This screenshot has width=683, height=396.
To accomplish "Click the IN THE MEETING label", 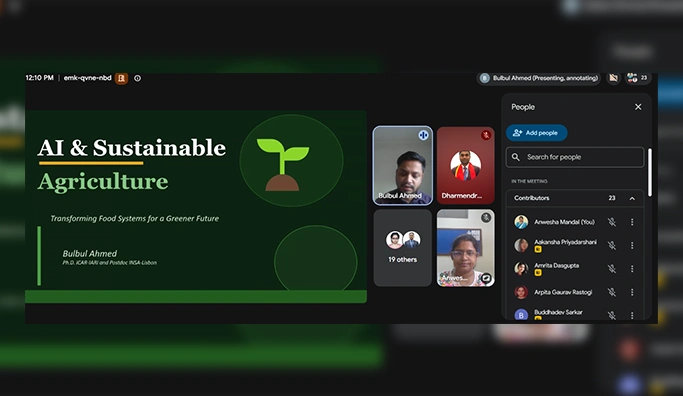I will 529,181.
